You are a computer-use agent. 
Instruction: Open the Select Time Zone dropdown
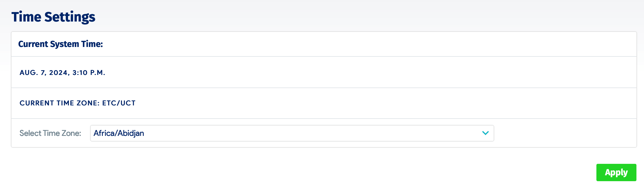[292, 133]
